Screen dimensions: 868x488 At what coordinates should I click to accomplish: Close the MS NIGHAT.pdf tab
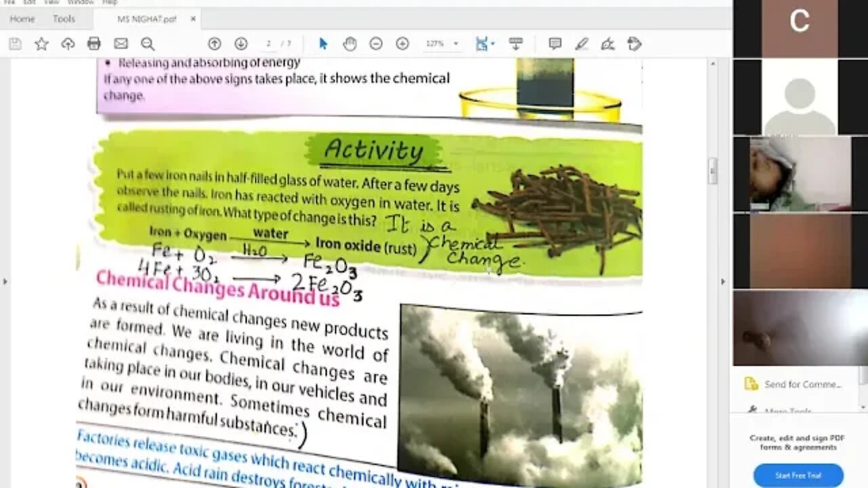[193, 19]
